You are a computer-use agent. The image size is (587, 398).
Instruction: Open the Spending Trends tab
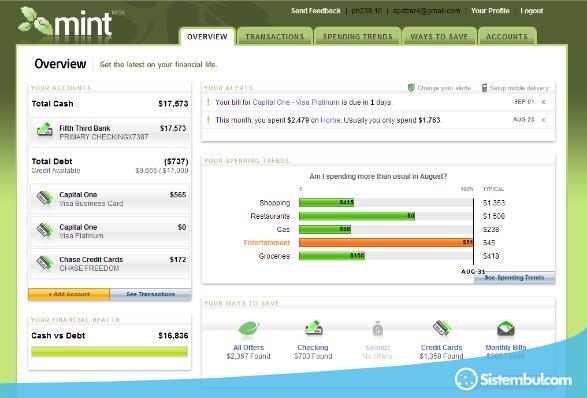(358, 37)
